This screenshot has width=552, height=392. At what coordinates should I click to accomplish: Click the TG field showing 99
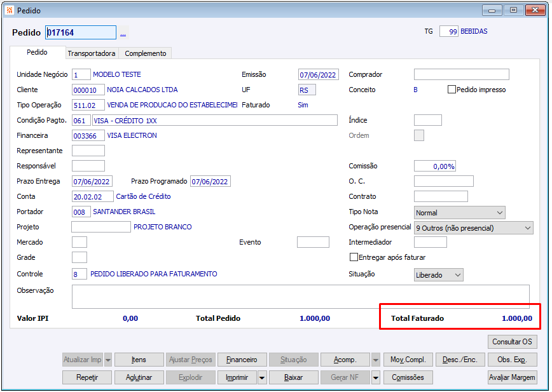tap(449, 31)
